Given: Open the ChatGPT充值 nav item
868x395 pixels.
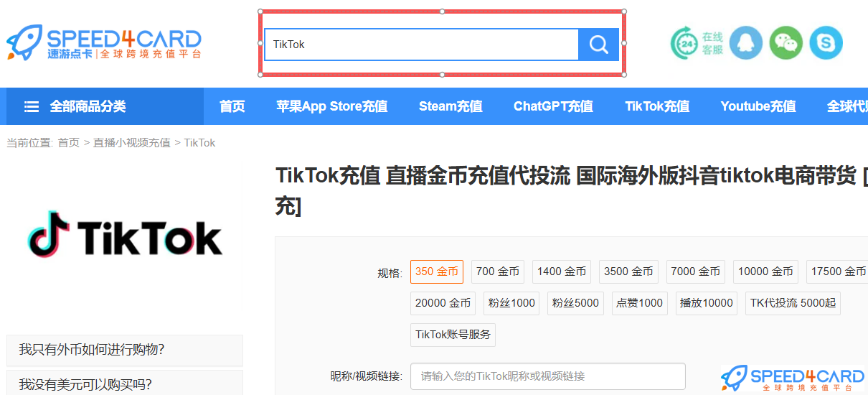Looking at the screenshot, I should [553, 106].
